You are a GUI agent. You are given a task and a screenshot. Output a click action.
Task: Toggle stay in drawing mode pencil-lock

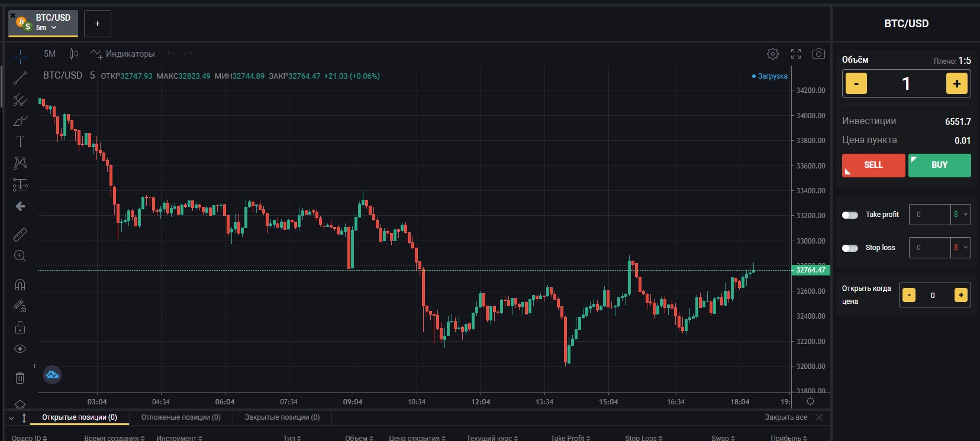click(x=20, y=306)
